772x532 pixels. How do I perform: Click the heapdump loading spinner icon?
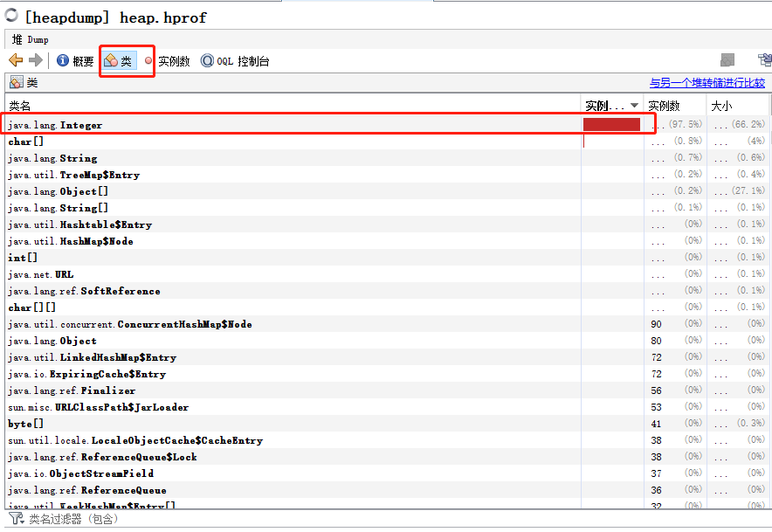[x=11, y=15]
